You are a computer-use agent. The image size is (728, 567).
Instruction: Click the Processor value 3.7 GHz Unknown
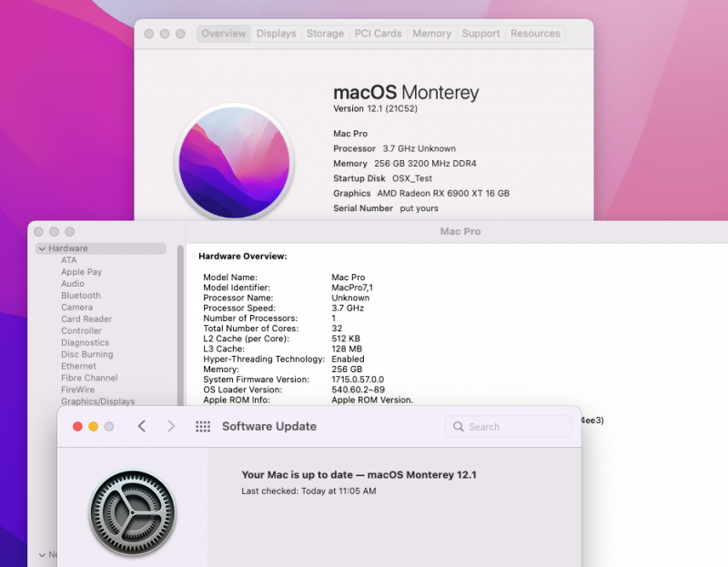(x=420, y=148)
